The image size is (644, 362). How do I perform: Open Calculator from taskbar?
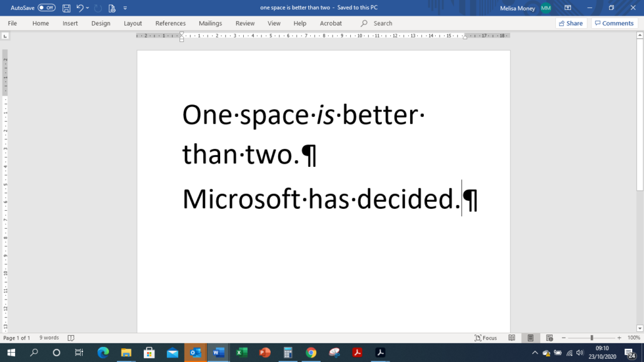coord(288,353)
